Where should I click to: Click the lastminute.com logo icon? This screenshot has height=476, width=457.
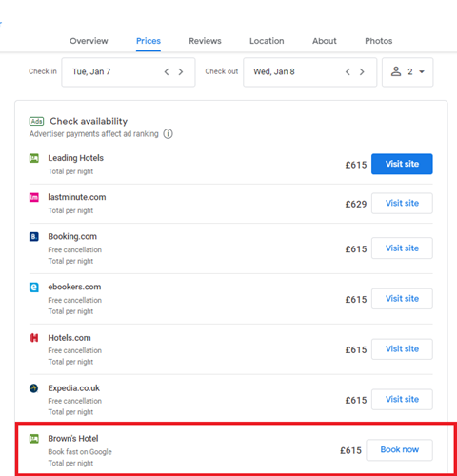(34, 197)
